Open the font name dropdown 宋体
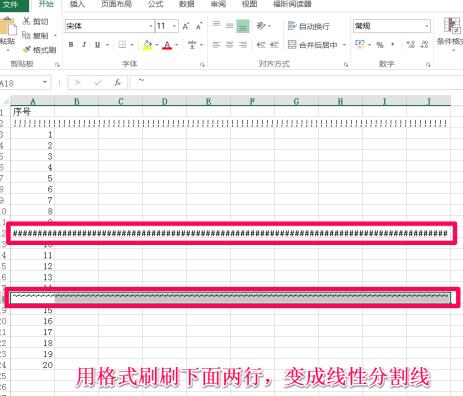Screen dimensions: 463x396 tap(151, 26)
